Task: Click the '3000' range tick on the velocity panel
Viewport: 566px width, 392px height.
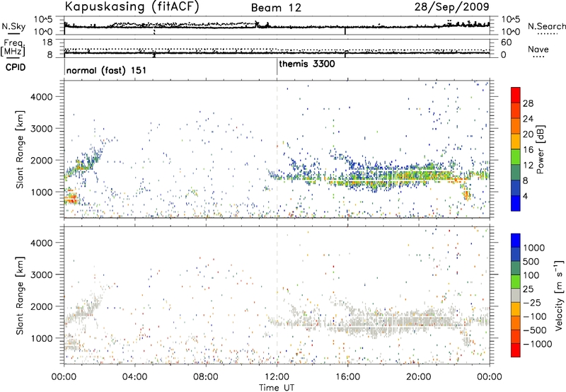Action: (42, 275)
